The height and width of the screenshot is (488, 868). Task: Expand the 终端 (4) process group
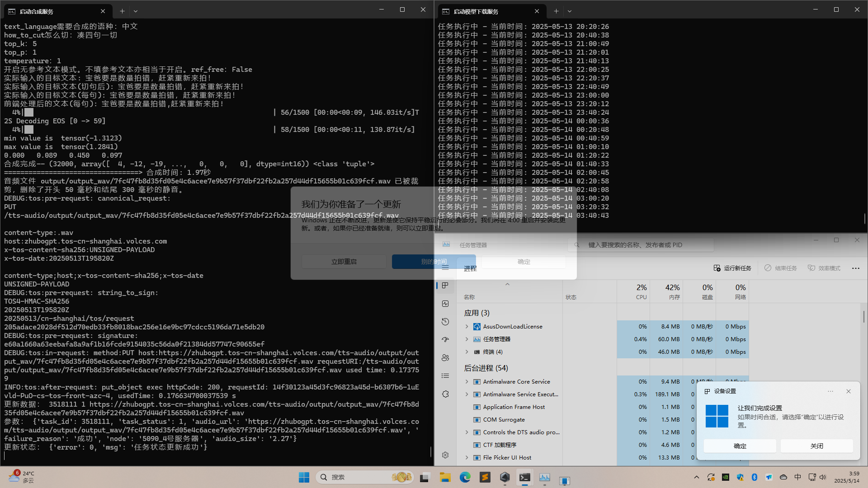click(x=467, y=352)
